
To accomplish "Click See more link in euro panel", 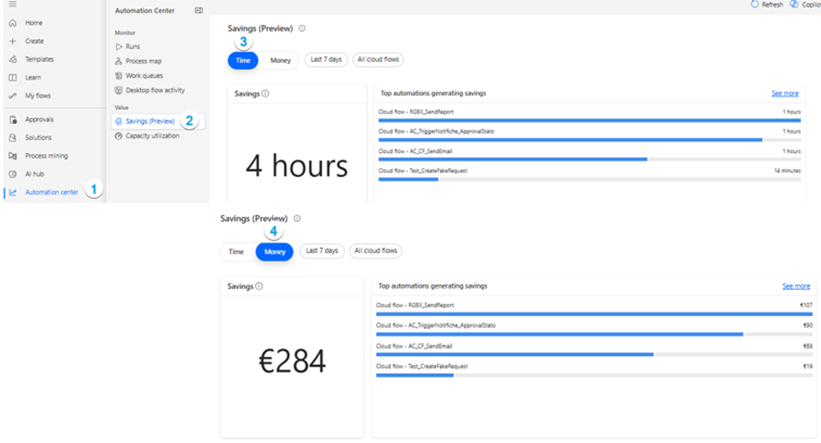I will pos(795,286).
